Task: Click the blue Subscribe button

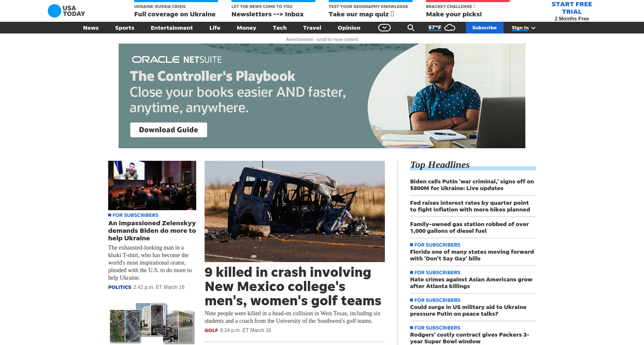Action: (484, 28)
